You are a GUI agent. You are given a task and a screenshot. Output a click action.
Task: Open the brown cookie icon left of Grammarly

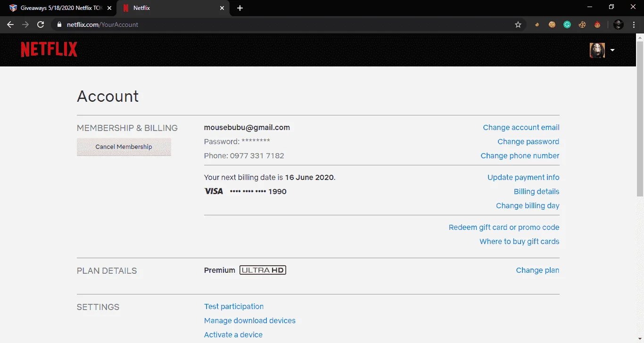pos(552,24)
